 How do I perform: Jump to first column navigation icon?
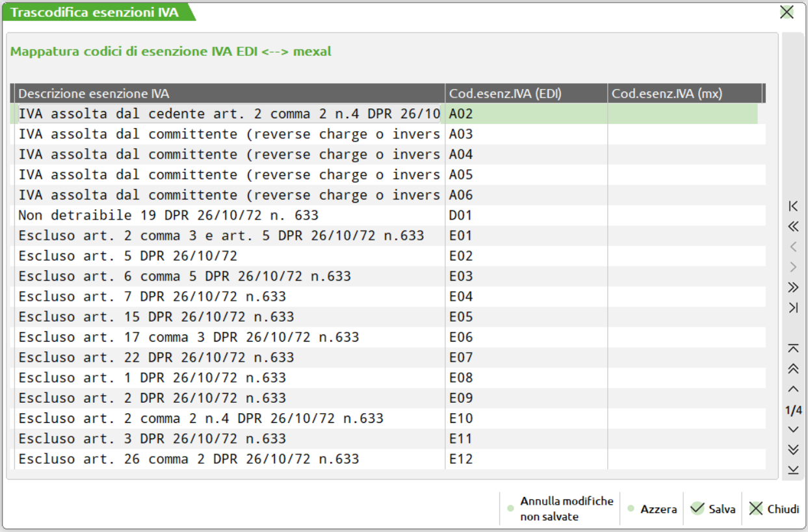(792, 206)
